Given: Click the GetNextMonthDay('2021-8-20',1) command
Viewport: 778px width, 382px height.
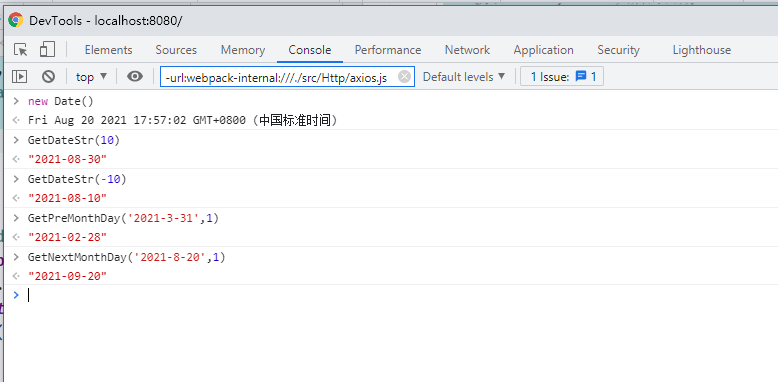Looking at the screenshot, I should tap(127, 257).
